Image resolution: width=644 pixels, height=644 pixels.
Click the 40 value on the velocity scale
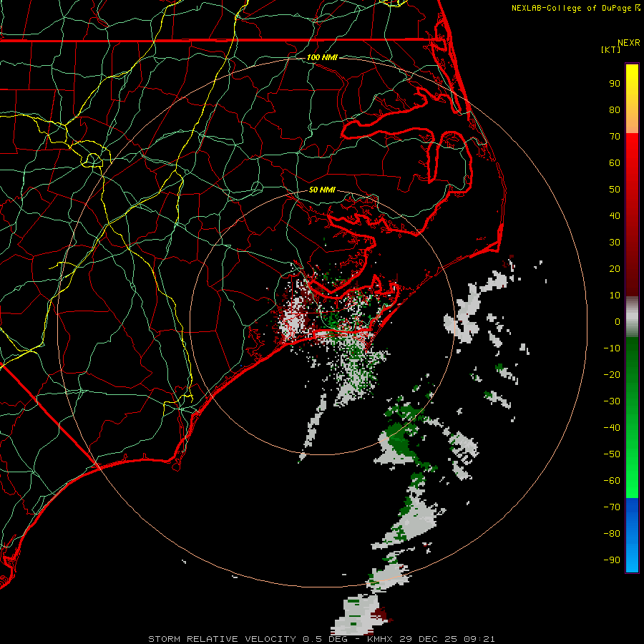pos(615,215)
